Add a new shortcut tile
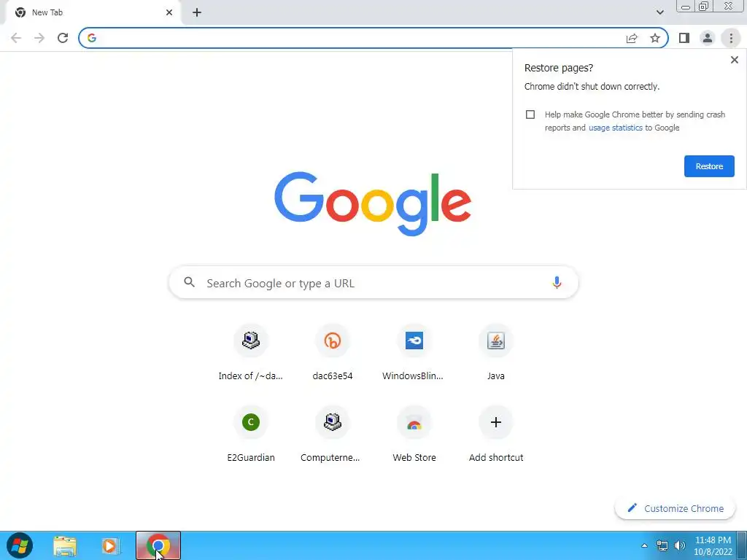This screenshot has width=747, height=560. (x=496, y=435)
